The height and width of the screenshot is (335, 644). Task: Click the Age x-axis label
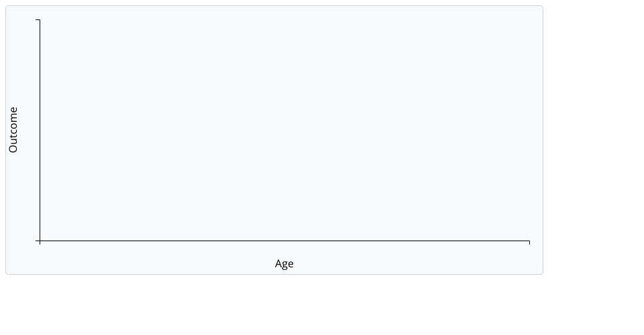tap(284, 264)
